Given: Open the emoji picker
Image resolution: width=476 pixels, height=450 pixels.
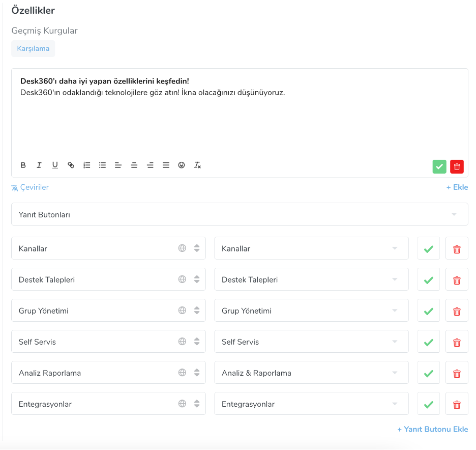Looking at the screenshot, I should point(182,165).
